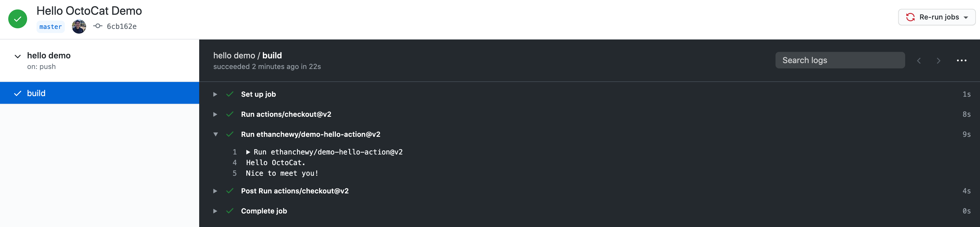Expand the Set up job step
980x227 pixels.
coord(215,94)
